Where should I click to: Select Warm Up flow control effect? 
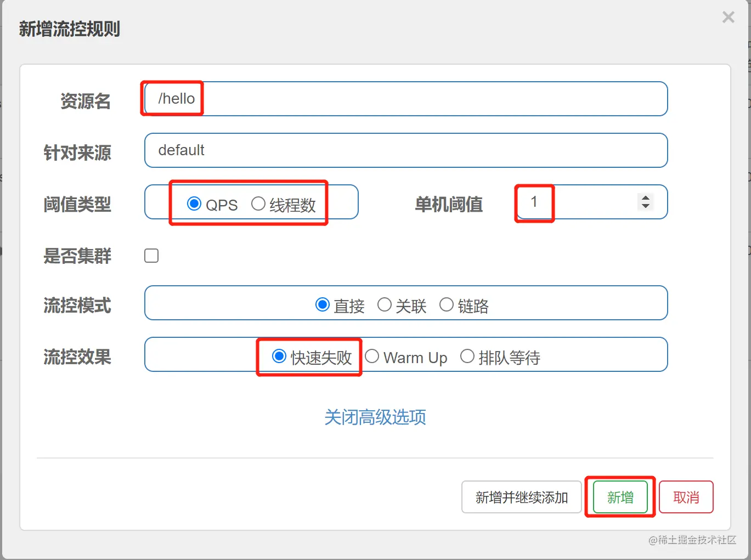(x=372, y=357)
